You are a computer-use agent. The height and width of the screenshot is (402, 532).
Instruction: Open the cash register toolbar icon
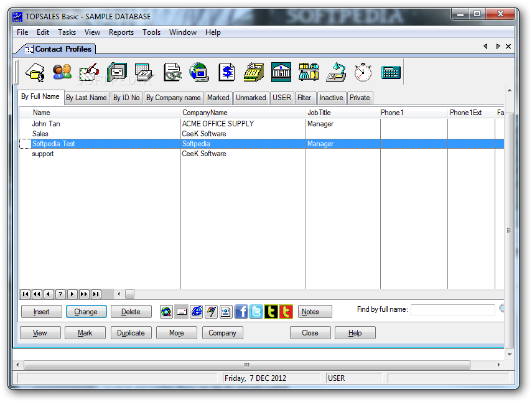(254, 72)
